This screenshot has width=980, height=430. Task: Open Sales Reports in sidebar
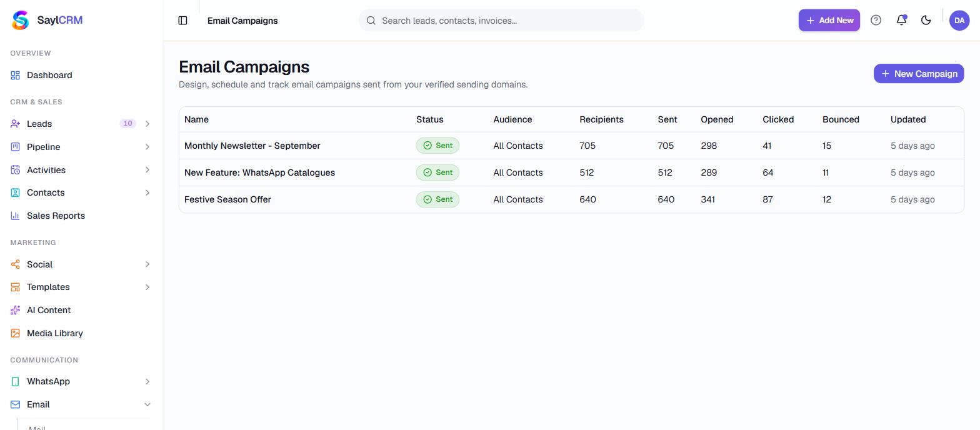pos(81,216)
